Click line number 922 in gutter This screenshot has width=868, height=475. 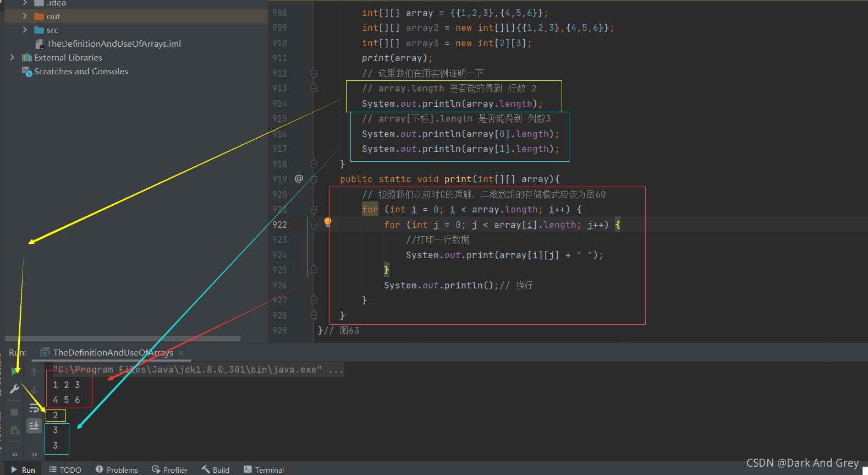pos(279,225)
